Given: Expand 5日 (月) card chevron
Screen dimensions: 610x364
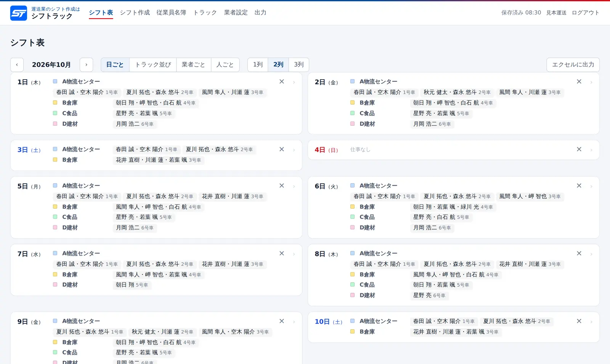Looking at the screenshot, I should point(294,186).
